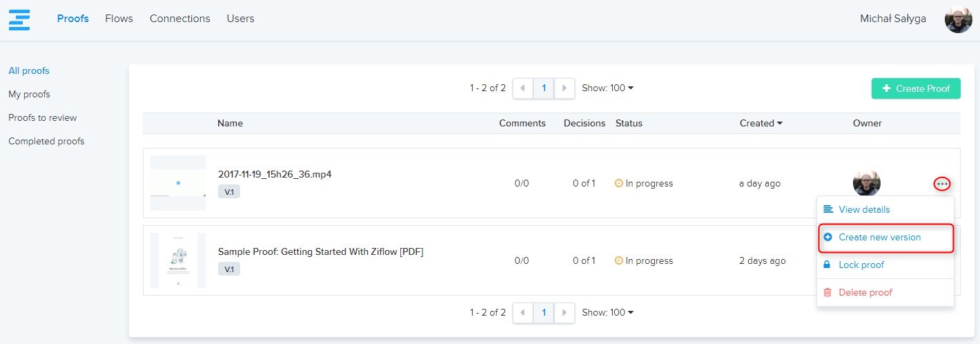The width and height of the screenshot is (980, 344).
Task: Go to previous page in top pagination
Action: 522,88
